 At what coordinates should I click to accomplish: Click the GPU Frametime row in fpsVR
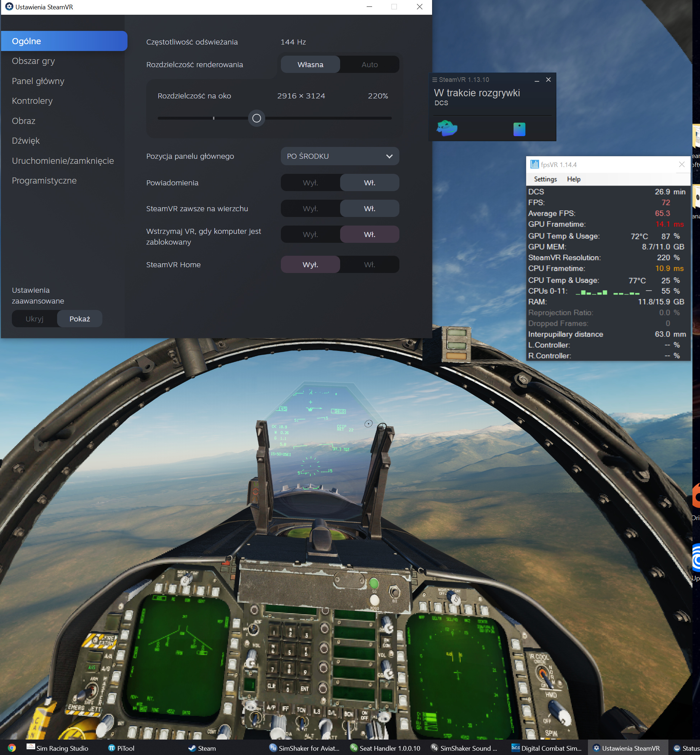[607, 224]
